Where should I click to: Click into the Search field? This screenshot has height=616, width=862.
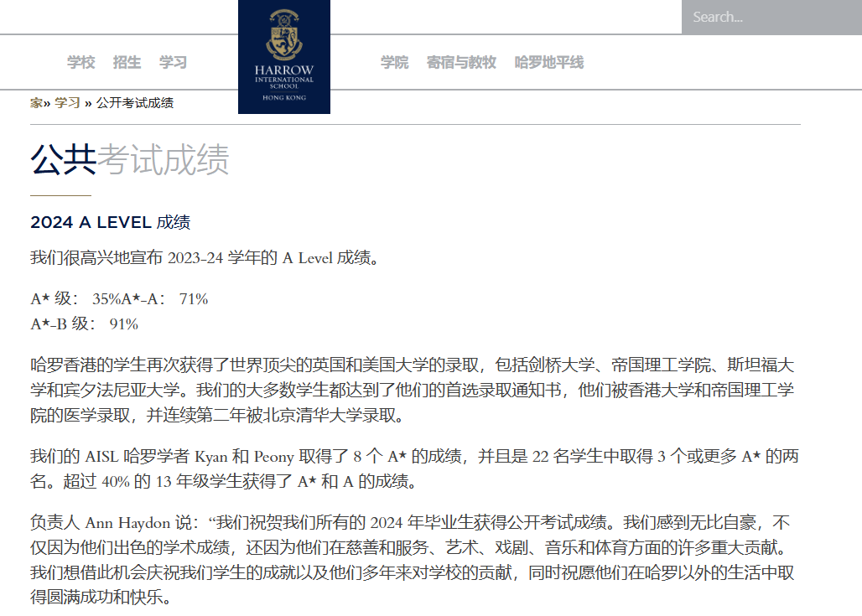771,17
